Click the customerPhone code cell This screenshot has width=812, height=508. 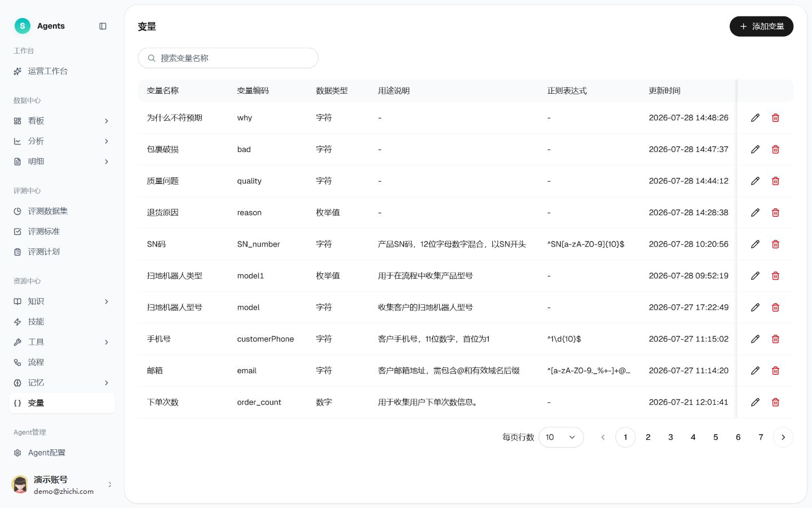pyautogui.click(x=266, y=339)
